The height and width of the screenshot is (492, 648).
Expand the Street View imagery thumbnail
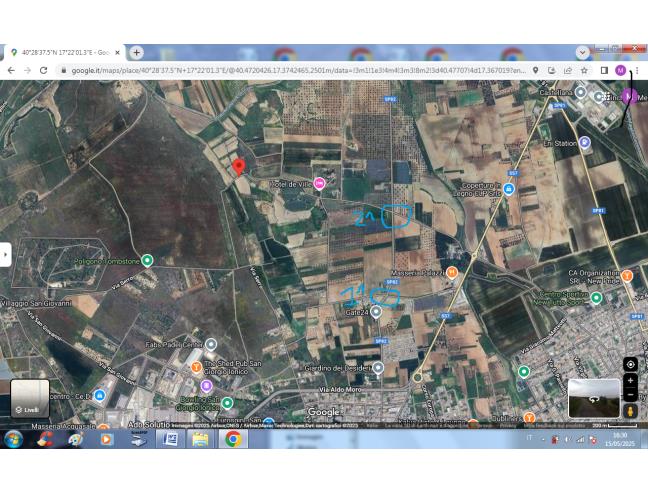point(594,398)
